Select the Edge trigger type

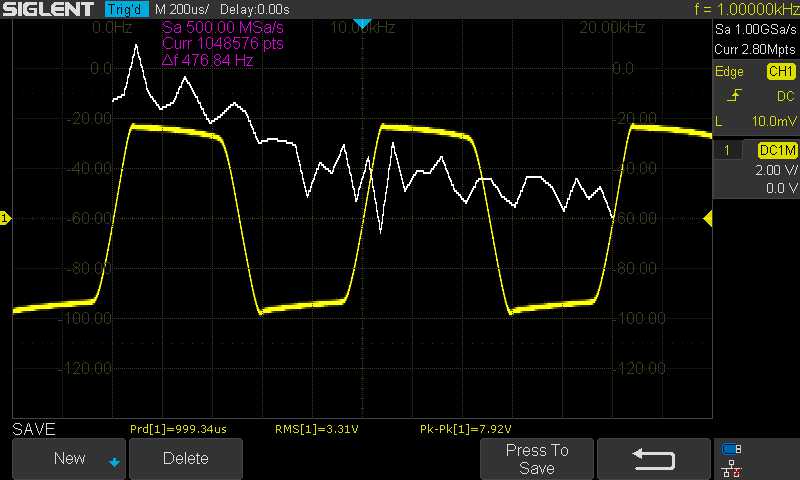click(x=729, y=72)
